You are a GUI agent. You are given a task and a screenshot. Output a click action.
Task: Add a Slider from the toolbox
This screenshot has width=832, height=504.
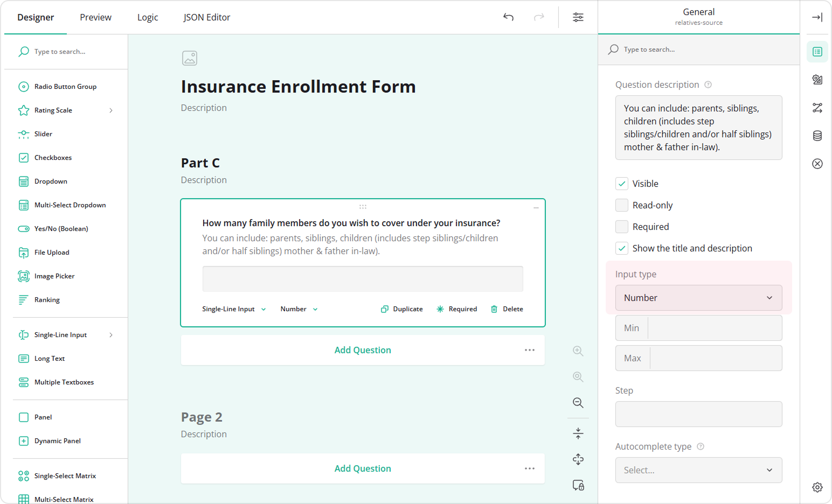[43, 134]
